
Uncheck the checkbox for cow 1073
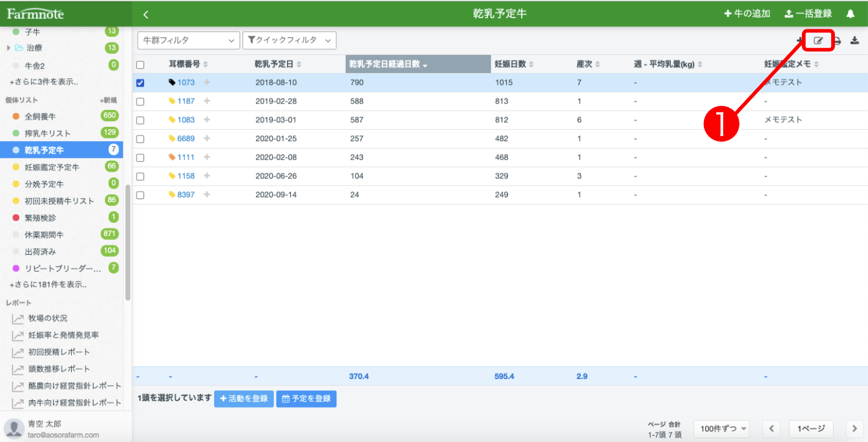(x=140, y=82)
